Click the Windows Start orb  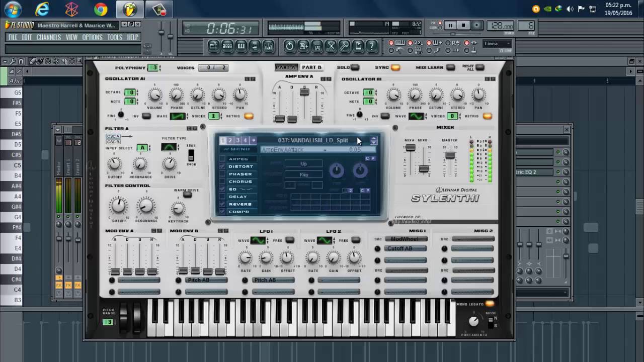click(x=13, y=9)
